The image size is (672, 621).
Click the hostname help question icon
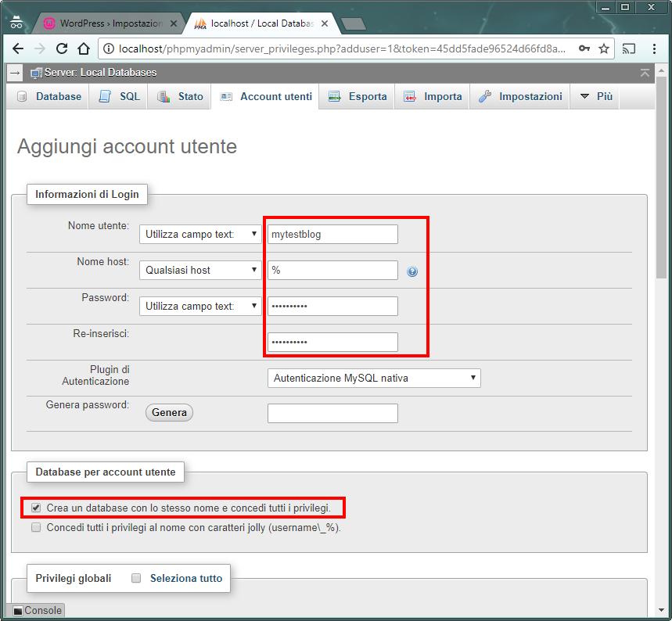(412, 271)
